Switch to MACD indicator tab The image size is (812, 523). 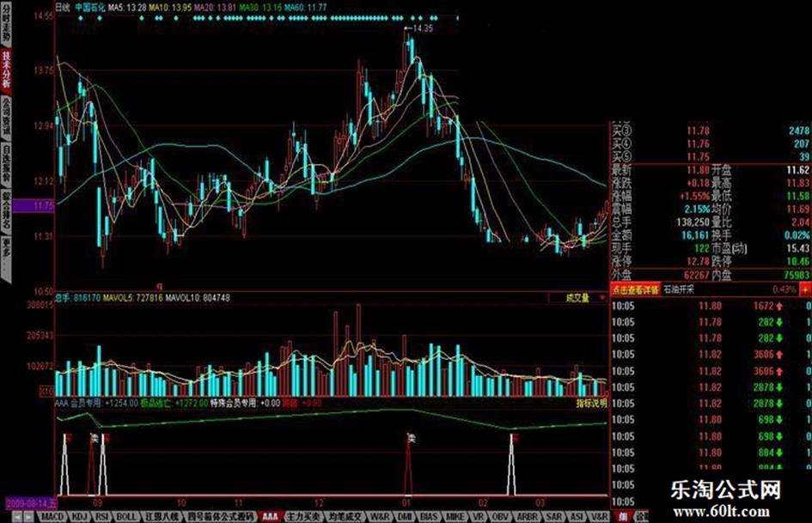[52, 517]
